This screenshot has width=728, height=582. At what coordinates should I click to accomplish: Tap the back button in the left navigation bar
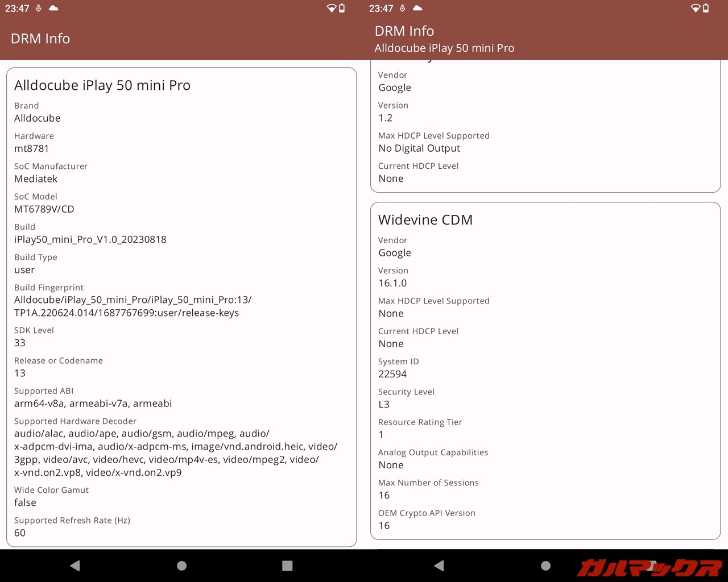coord(75,566)
